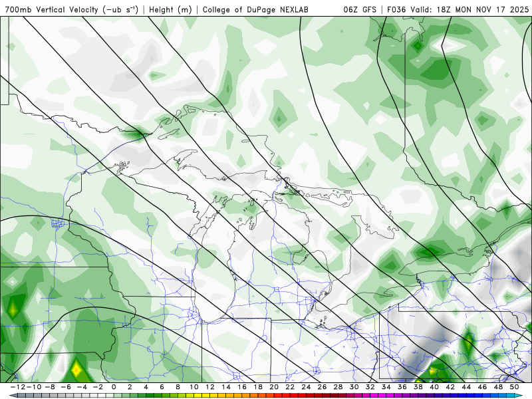Click the '0' color scale label

click(x=114, y=387)
